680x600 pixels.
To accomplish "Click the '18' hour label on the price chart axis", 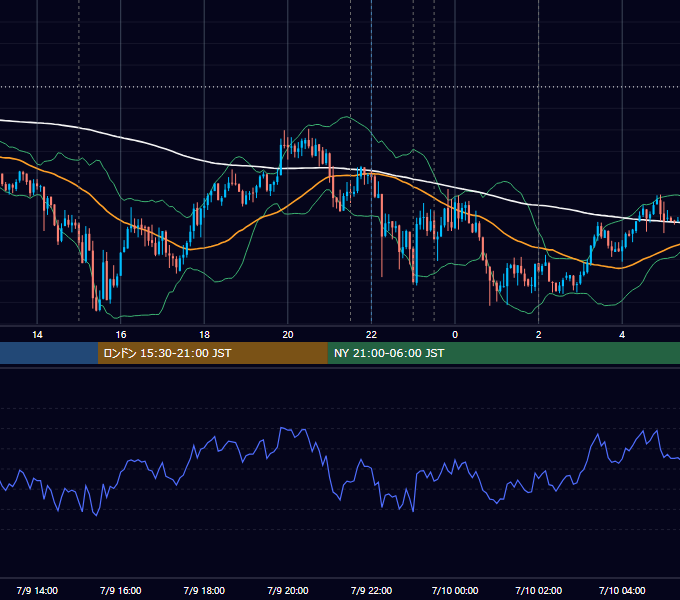I will (x=204, y=335).
